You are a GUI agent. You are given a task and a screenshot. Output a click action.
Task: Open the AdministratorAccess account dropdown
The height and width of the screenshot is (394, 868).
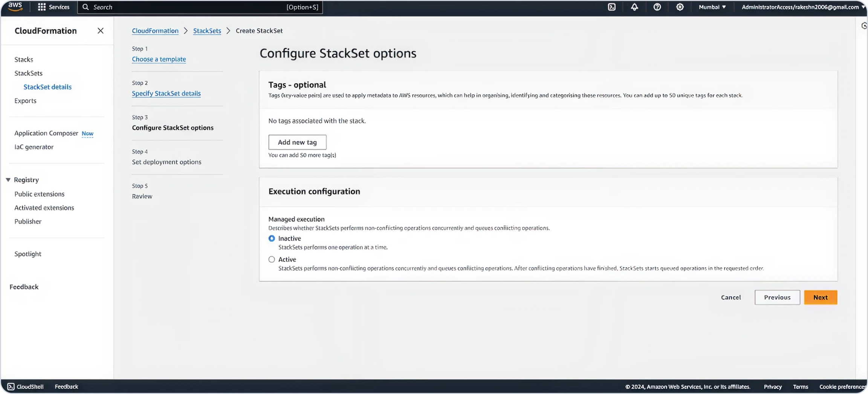click(x=802, y=7)
